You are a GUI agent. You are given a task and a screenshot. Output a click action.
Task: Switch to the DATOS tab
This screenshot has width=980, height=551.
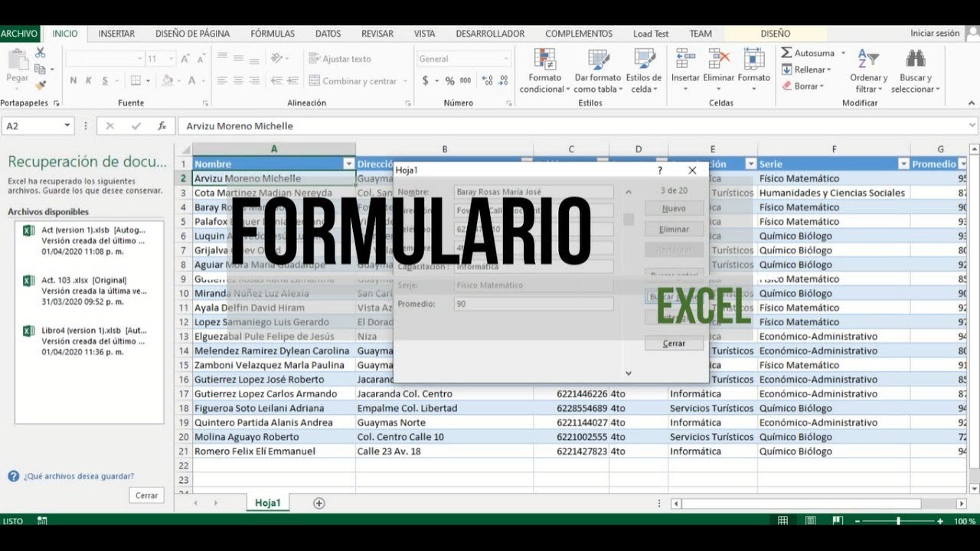click(x=328, y=34)
